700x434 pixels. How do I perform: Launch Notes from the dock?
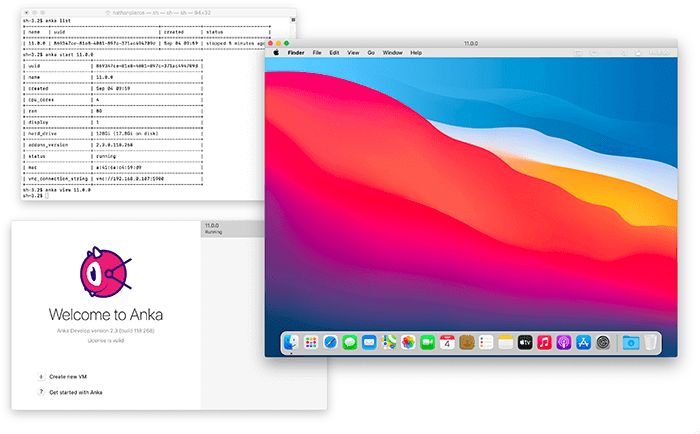point(505,342)
